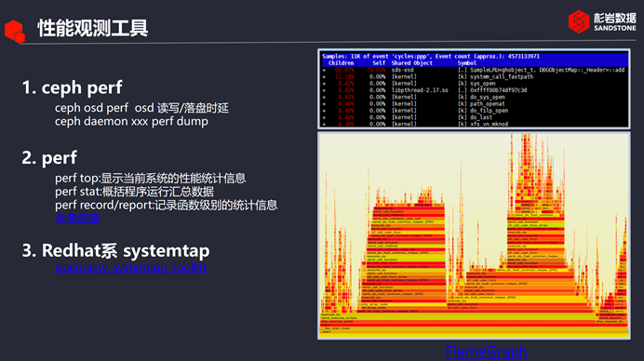
Task: Click the Shared Object column header
Action: pos(411,63)
